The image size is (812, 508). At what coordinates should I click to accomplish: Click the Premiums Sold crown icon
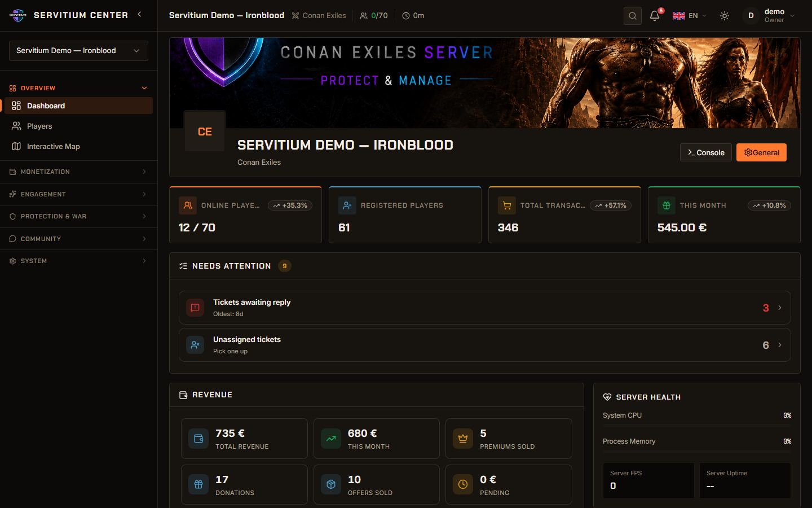tap(463, 439)
